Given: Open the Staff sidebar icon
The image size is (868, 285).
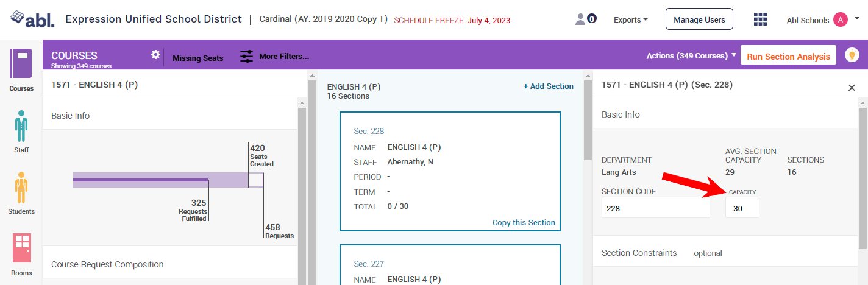Looking at the screenshot, I should (21, 126).
